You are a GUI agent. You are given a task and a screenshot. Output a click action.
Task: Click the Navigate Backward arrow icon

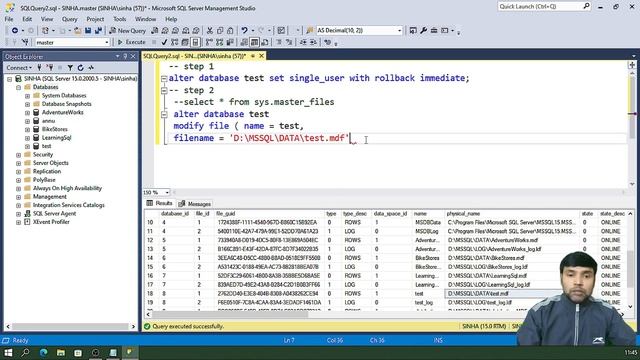[x=15, y=31]
